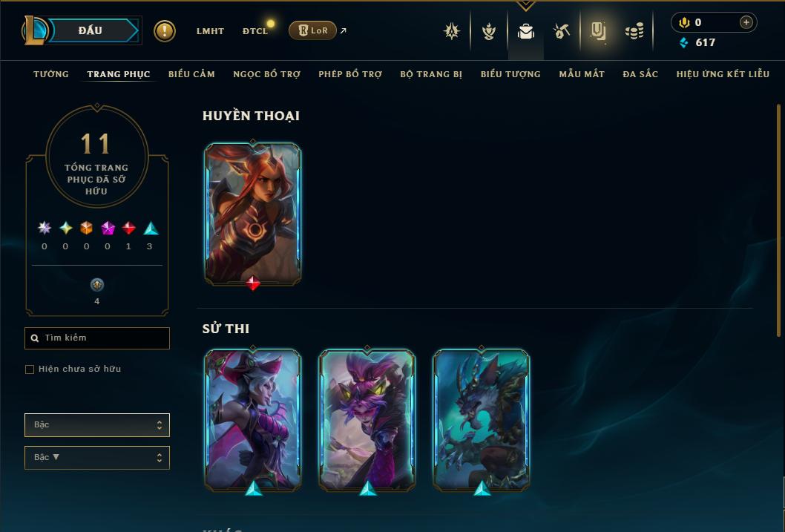Open the Collection briefcase icon
785x532 pixels.
tap(525, 31)
